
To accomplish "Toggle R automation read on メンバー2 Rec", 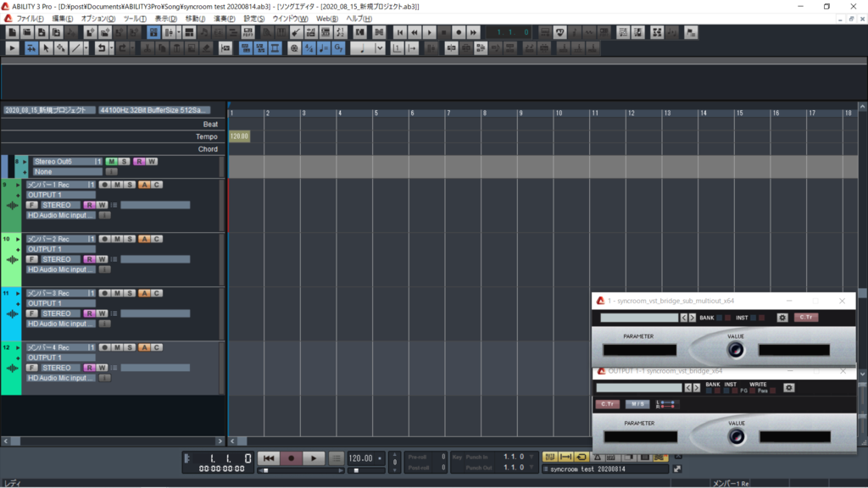I will pyautogui.click(x=89, y=259).
